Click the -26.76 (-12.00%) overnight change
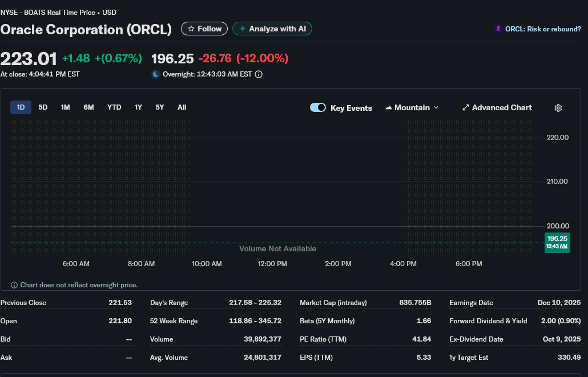The width and height of the screenshot is (588, 377). pyautogui.click(x=243, y=58)
